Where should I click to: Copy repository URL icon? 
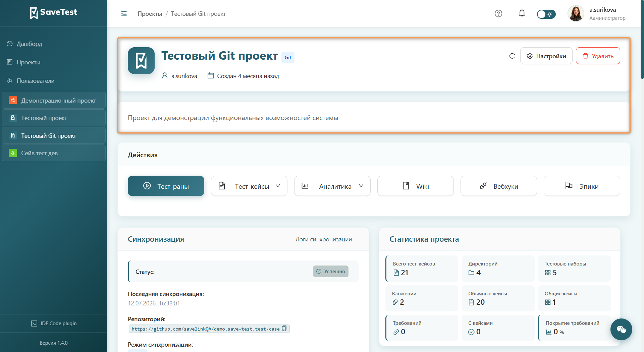pos(284,329)
